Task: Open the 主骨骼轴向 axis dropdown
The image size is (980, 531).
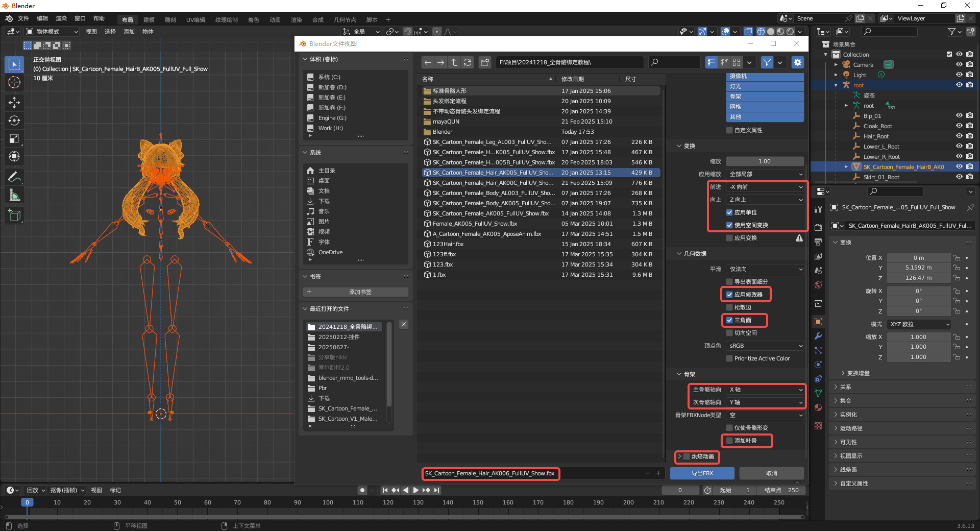Action: coord(765,390)
